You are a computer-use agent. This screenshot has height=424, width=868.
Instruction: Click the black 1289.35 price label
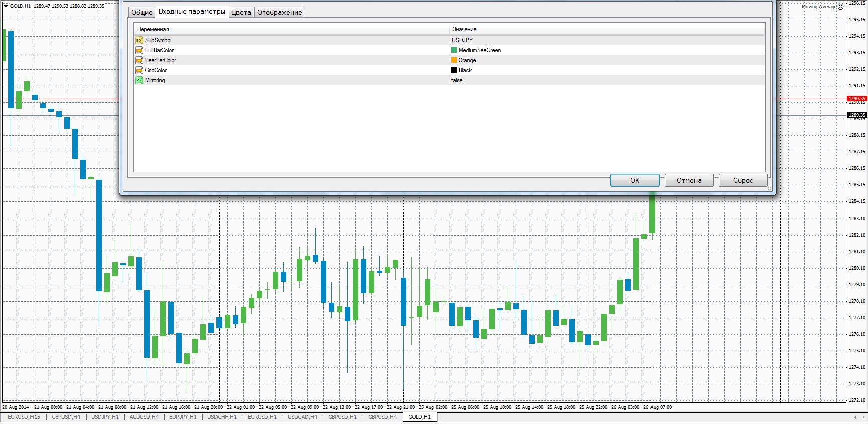coord(857,115)
